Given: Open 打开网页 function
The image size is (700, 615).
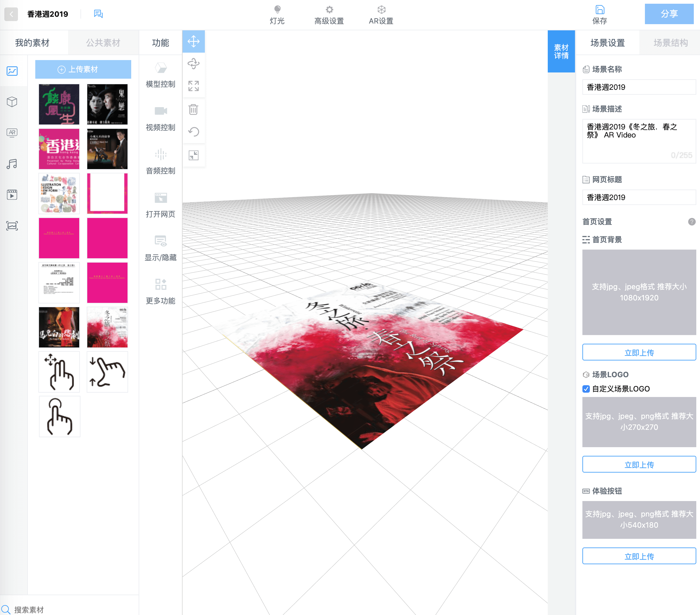Looking at the screenshot, I should tap(160, 205).
